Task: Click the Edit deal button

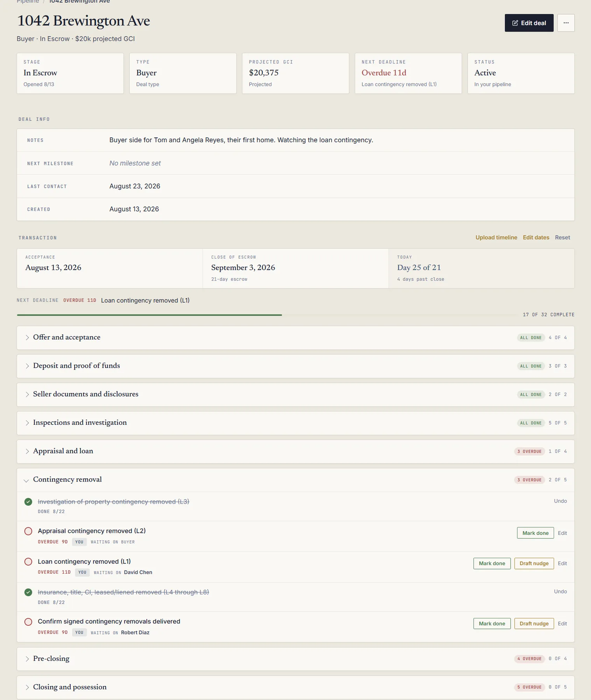Action: pos(529,23)
